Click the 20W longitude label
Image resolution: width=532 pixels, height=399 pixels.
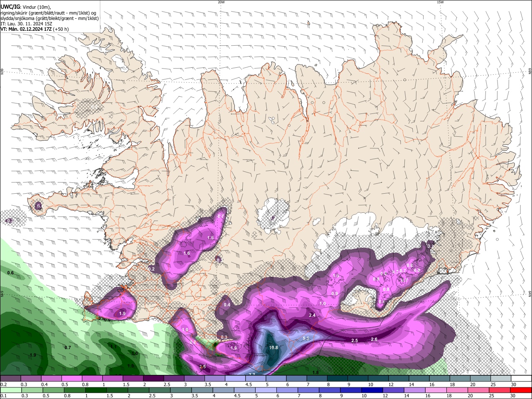[x=221, y=2]
